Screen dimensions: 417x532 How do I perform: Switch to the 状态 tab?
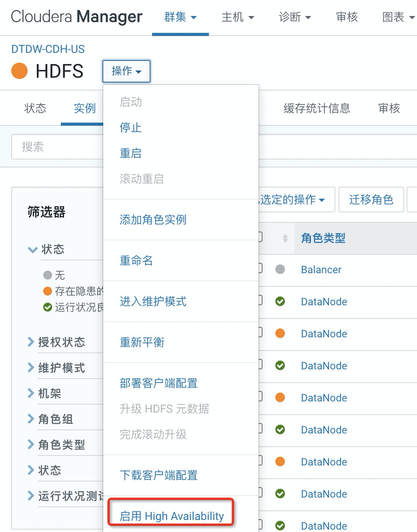tap(35, 108)
